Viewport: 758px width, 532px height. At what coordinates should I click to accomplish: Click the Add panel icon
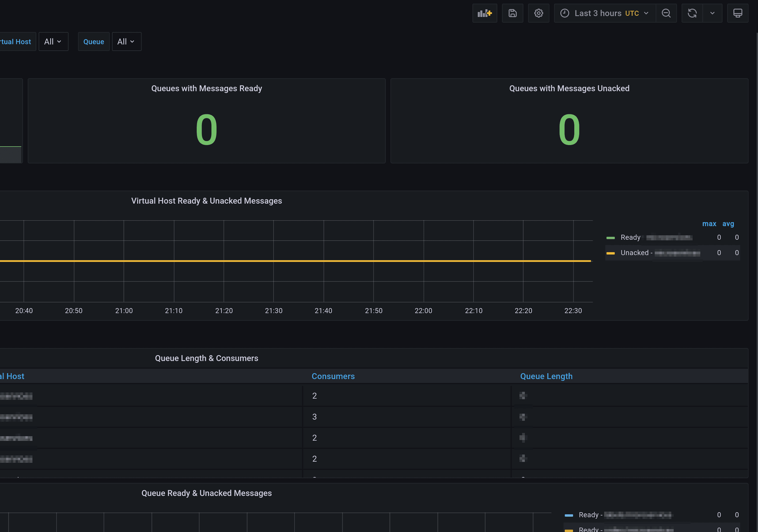click(484, 13)
